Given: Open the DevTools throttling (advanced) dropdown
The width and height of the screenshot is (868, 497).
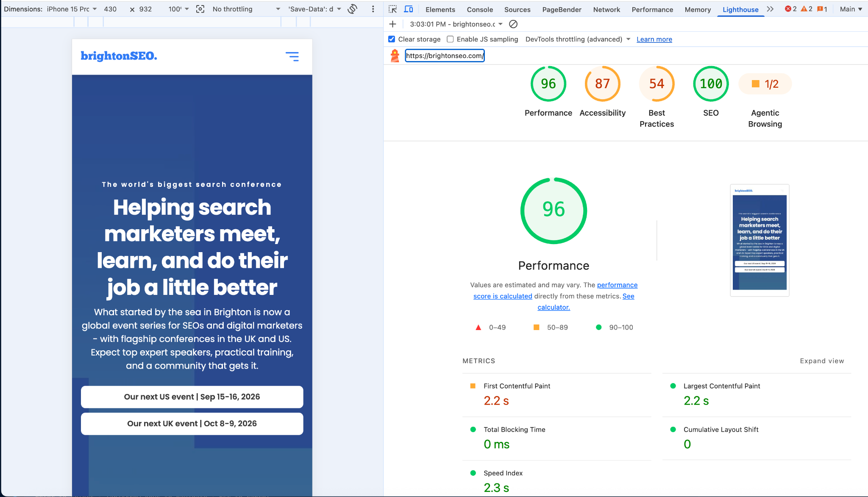Looking at the screenshot, I should click(578, 39).
